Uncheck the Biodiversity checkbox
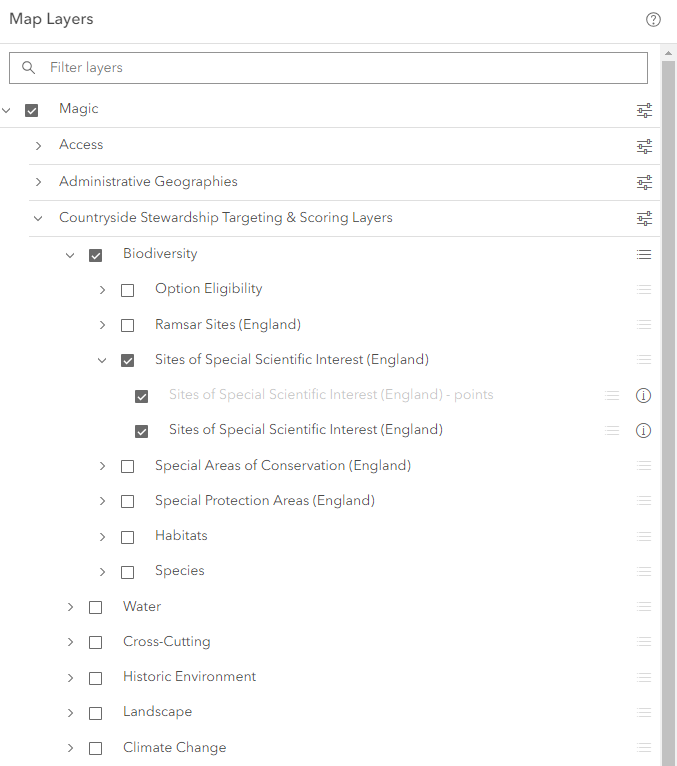 (96, 255)
